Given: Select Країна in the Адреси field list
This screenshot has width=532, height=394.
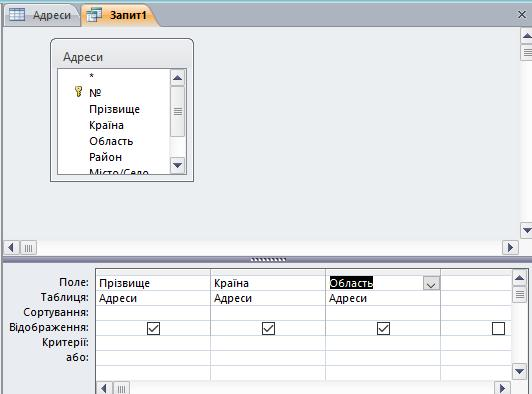Looking at the screenshot, I should pyautogui.click(x=106, y=125).
